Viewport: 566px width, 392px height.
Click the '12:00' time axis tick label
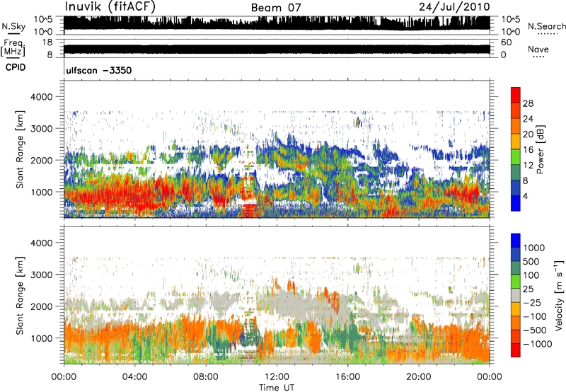click(277, 377)
